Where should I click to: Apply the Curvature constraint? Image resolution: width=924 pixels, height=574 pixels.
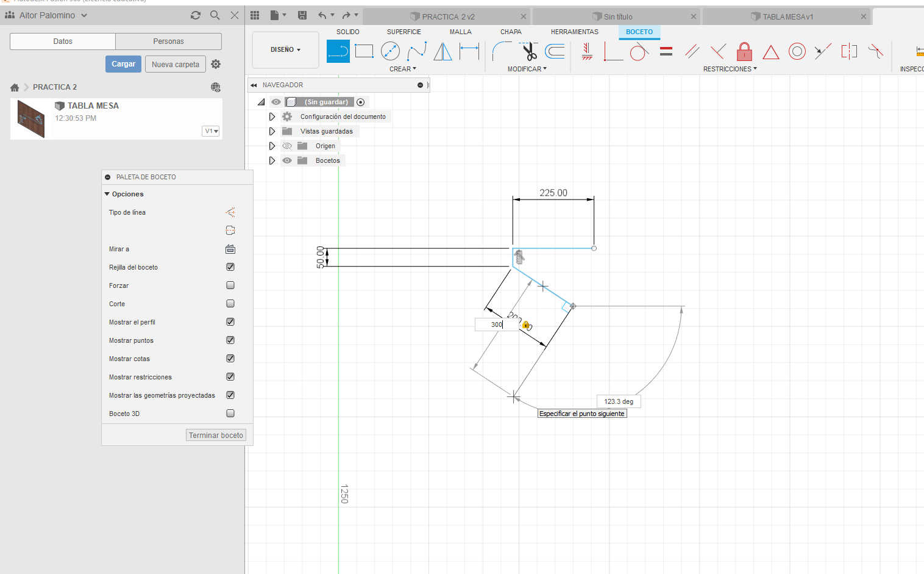(876, 51)
